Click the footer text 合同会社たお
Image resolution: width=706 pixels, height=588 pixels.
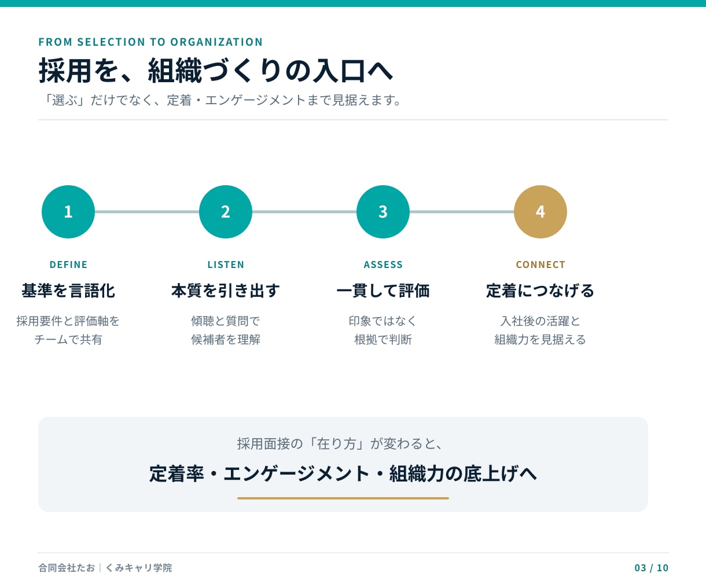point(67,568)
